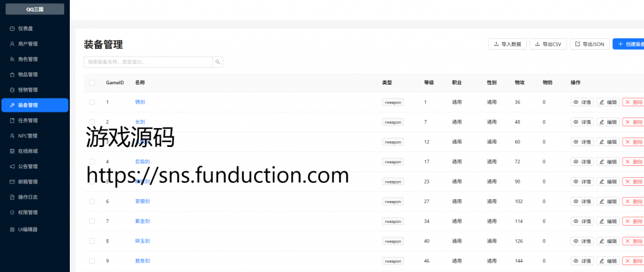Click the 权限管理 shield icon
The width and height of the screenshot is (644, 272).
13,212
